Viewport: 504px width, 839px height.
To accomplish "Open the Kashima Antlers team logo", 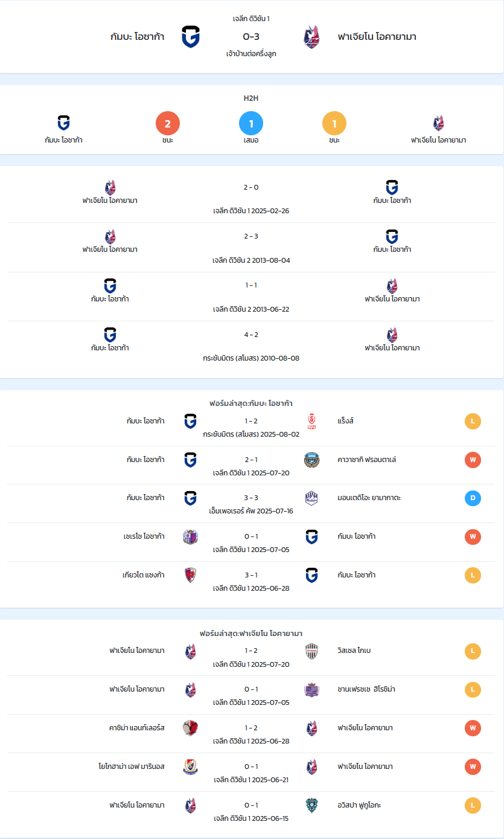I will coord(191,728).
